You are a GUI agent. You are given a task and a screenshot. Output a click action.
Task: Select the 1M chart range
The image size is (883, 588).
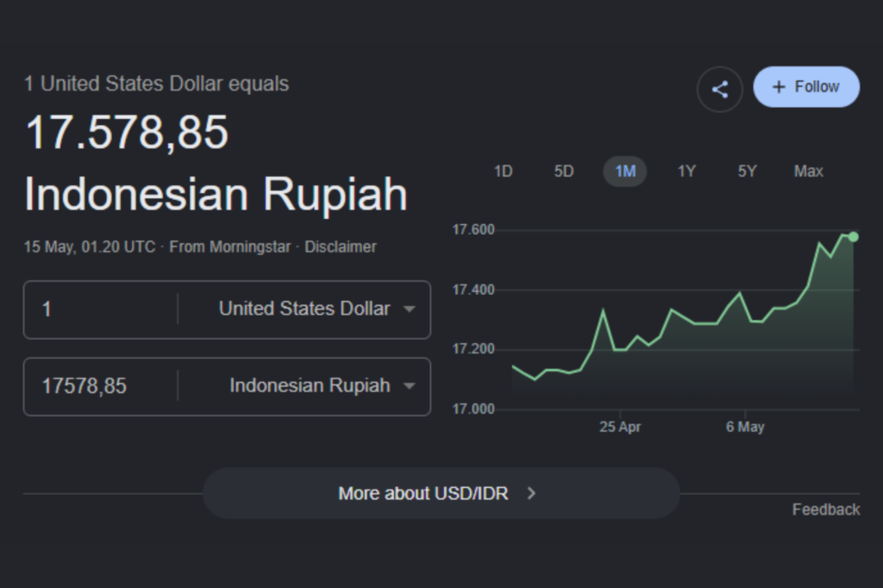(x=625, y=172)
